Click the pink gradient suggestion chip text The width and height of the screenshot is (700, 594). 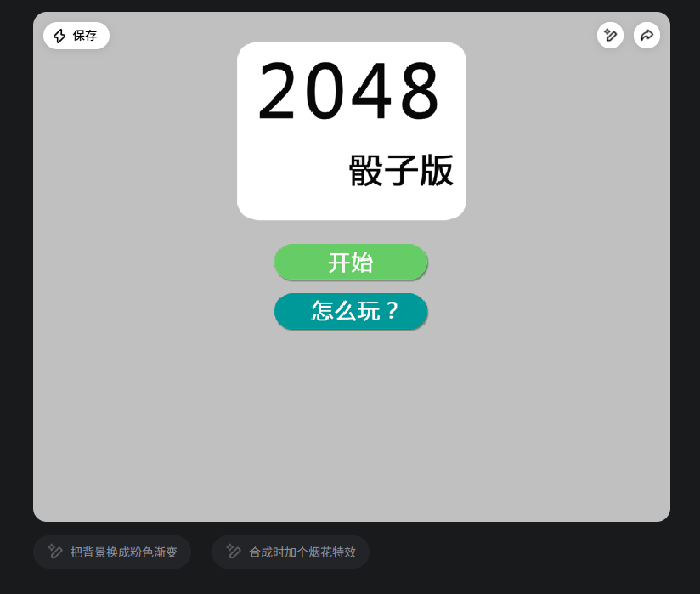(123, 552)
